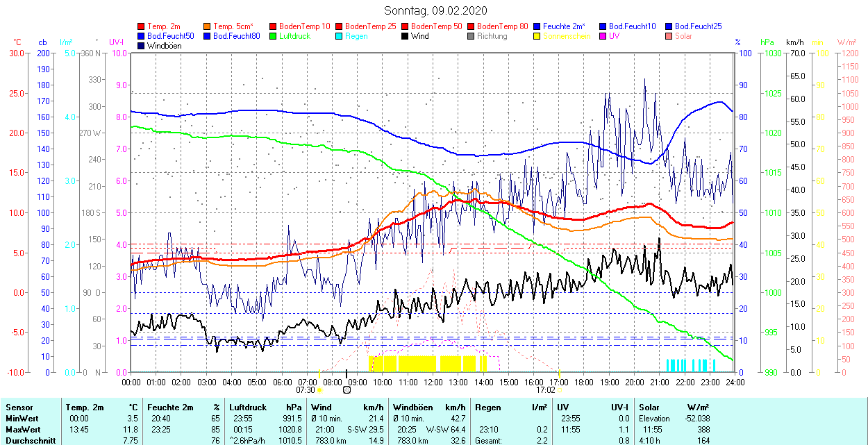Click the green Luftdruck legend square
868x445 pixels.
[x=274, y=36]
